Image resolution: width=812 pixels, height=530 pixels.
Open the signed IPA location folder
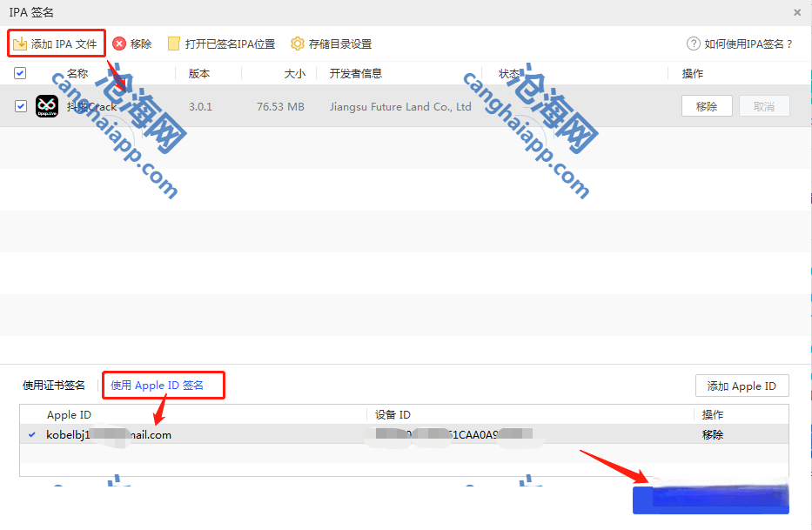174,44
